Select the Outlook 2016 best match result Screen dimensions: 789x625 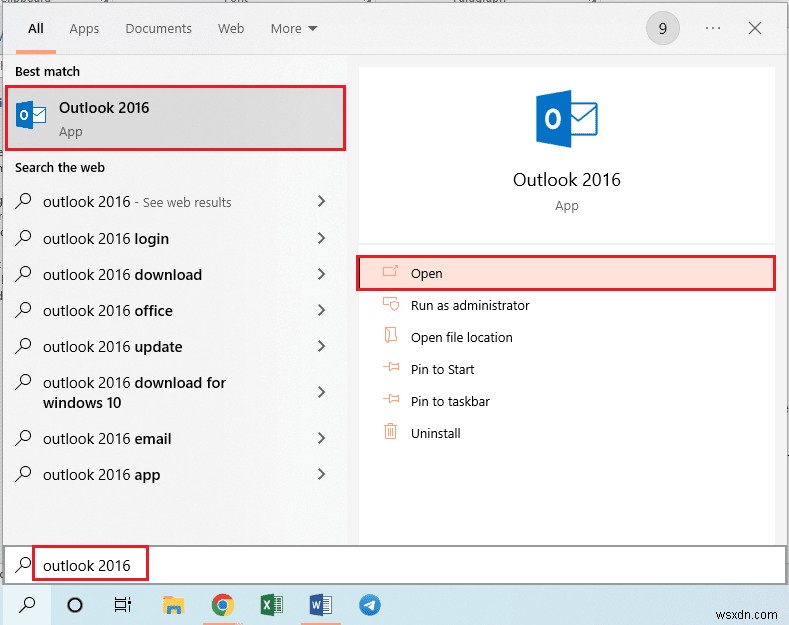coord(175,118)
